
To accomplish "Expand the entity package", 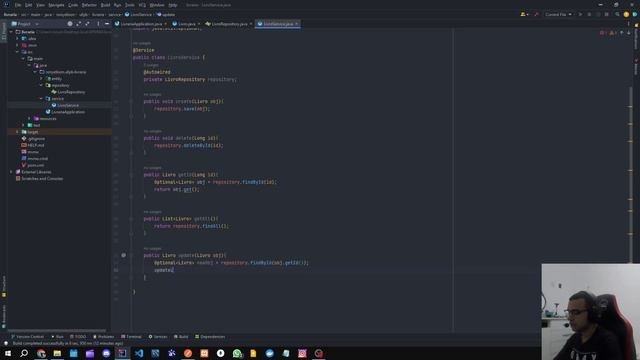I will click(41, 78).
